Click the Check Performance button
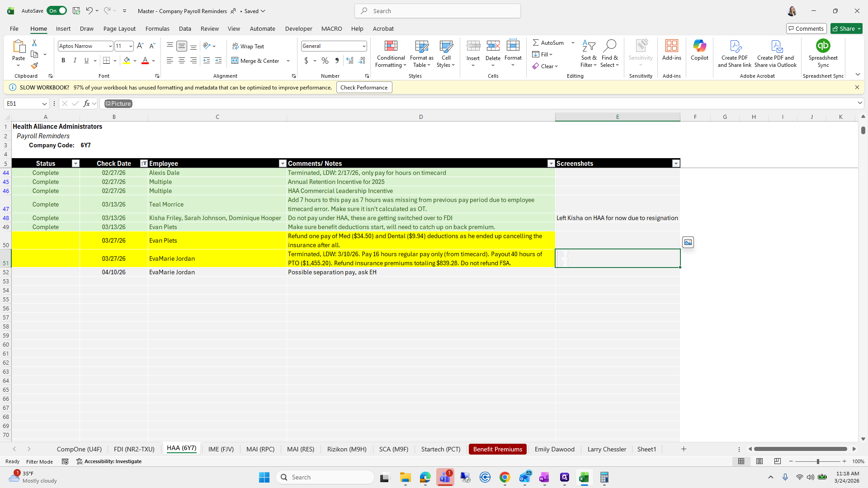868x488 pixels. [x=364, y=88]
